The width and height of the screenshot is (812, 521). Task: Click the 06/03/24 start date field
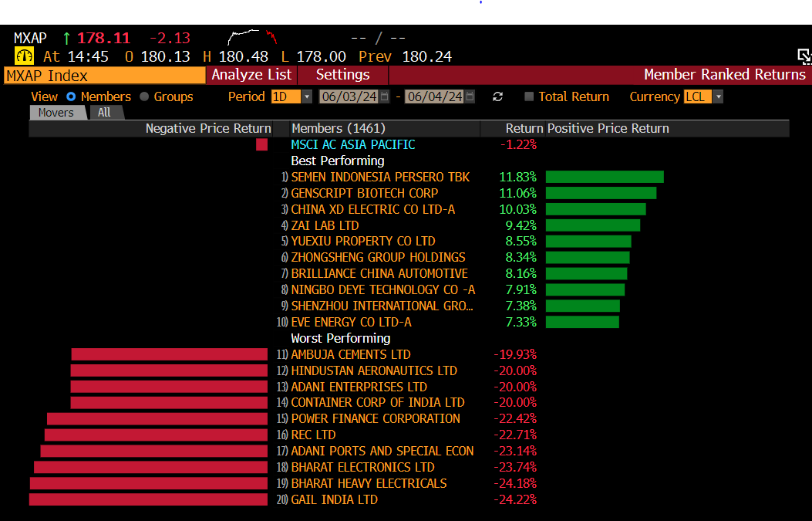point(349,96)
